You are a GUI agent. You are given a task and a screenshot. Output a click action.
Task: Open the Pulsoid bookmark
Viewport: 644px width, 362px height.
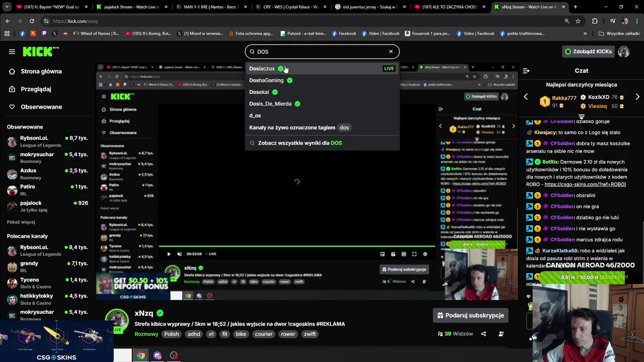tap(303, 33)
